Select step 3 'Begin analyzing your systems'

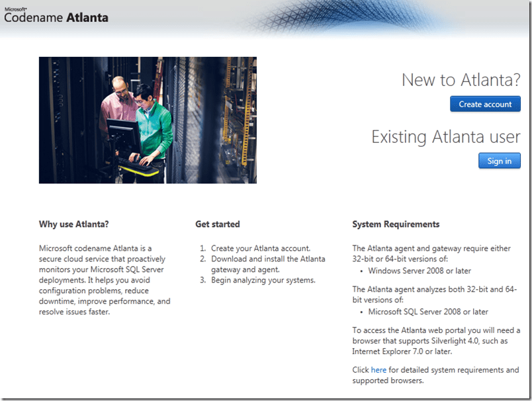[263, 280]
